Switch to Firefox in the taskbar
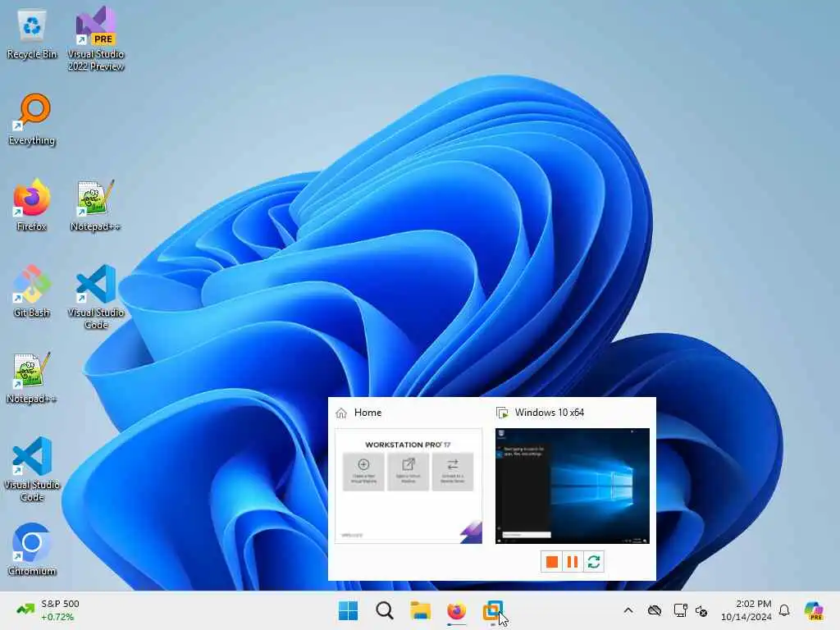Viewport: 840px width, 630px height. pos(456,610)
